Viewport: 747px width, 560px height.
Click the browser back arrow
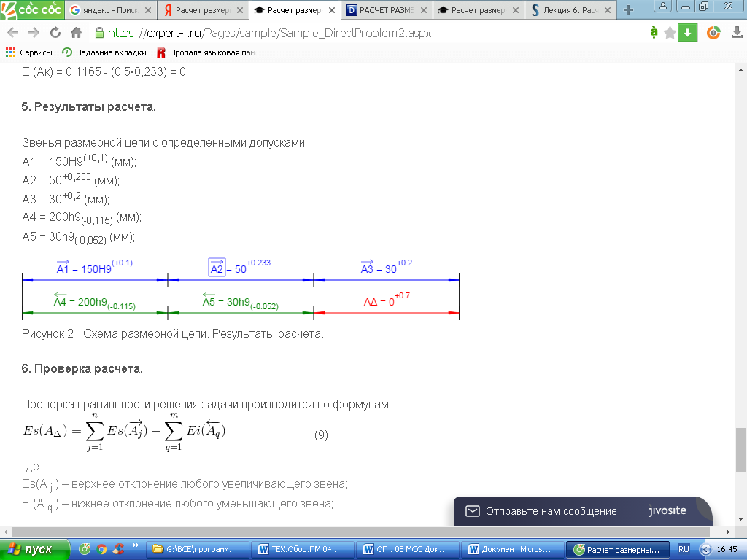(x=13, y=33)
